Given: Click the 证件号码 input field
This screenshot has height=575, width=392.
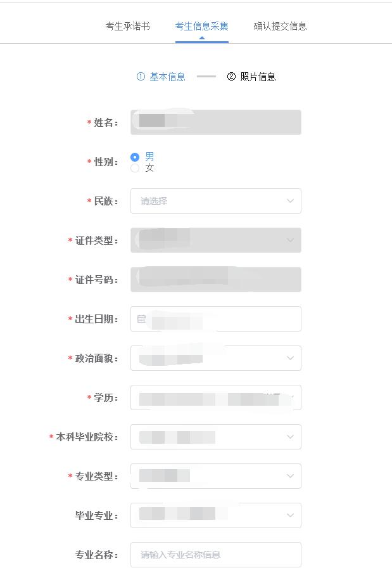Looking at the screenshot, I should [x=215, y=280].
